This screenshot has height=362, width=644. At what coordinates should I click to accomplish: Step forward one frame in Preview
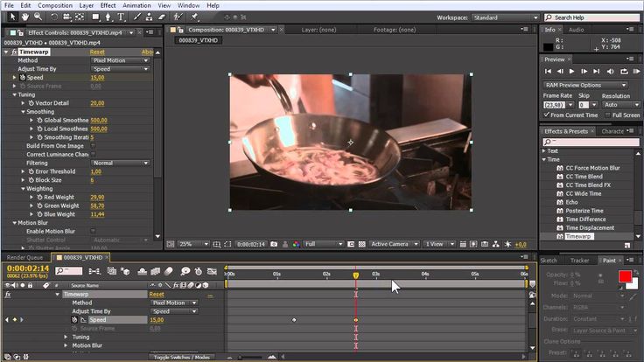(584, 72)
